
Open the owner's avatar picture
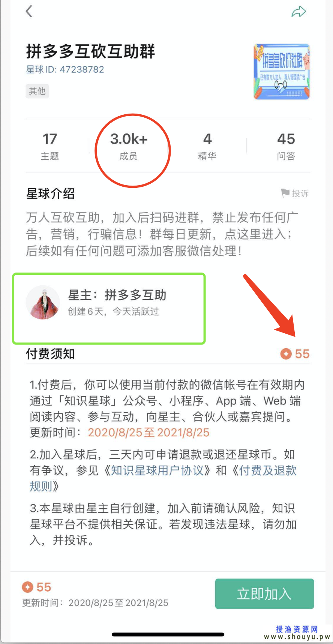[x=43, y=303]
